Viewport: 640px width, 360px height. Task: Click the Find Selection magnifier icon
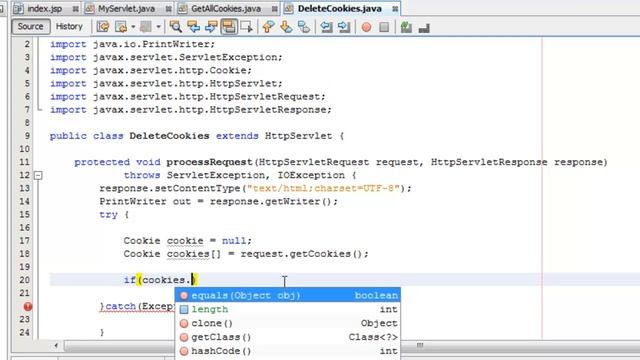point(176,27)
